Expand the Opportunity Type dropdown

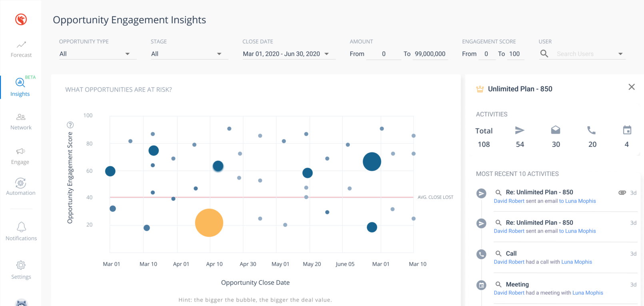(128, 54)
